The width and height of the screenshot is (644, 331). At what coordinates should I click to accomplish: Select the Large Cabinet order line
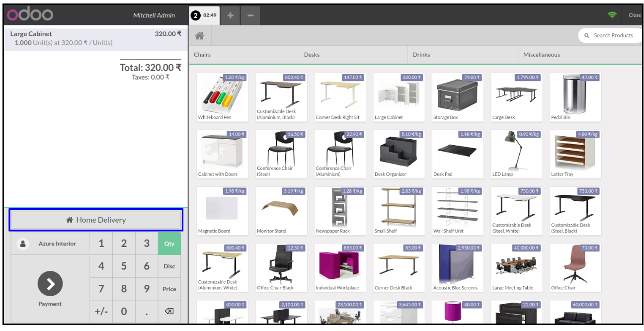(95, 38)
